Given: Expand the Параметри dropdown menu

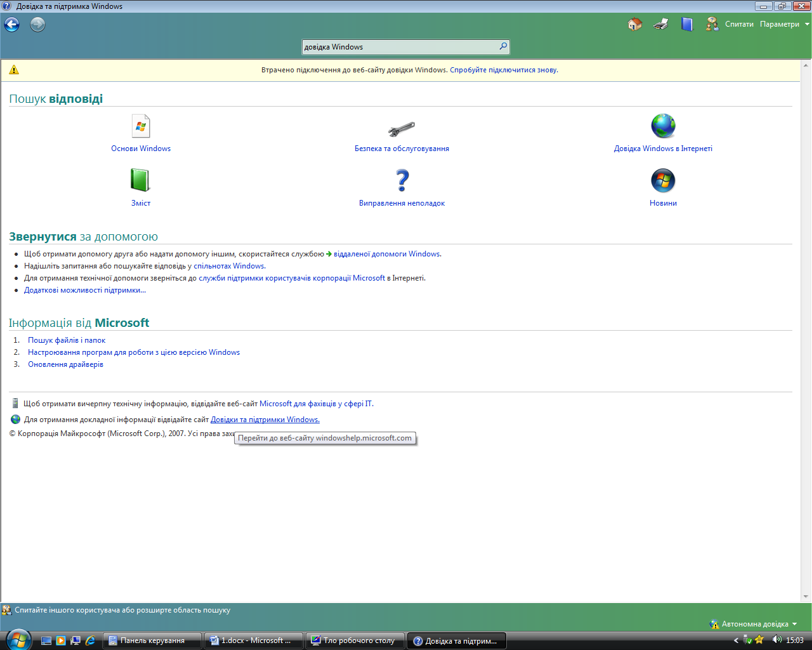Looking at the screenshot, I should point(785,24).
